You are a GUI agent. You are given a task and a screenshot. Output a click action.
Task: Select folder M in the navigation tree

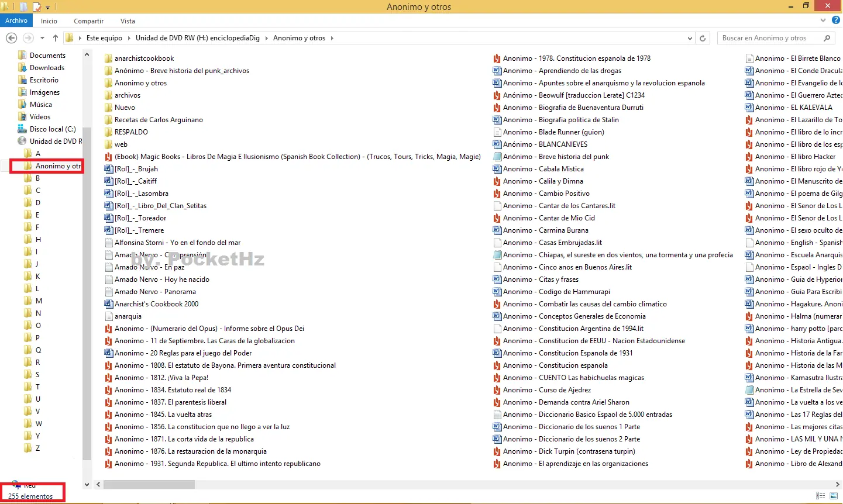39,301
